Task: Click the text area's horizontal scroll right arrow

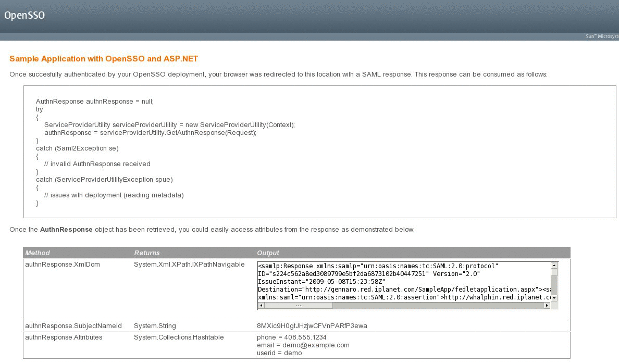Action: click(x=547, y=305)
